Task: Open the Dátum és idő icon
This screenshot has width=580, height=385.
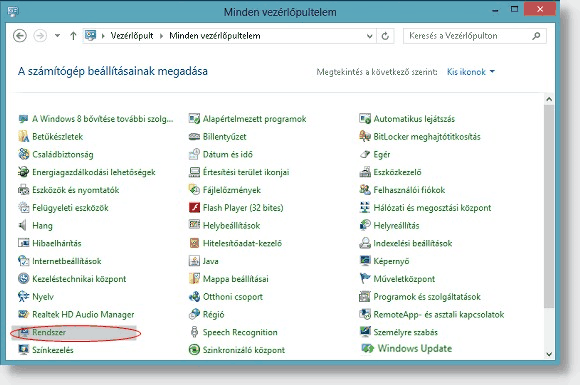Action: click(x=194, y=154)
